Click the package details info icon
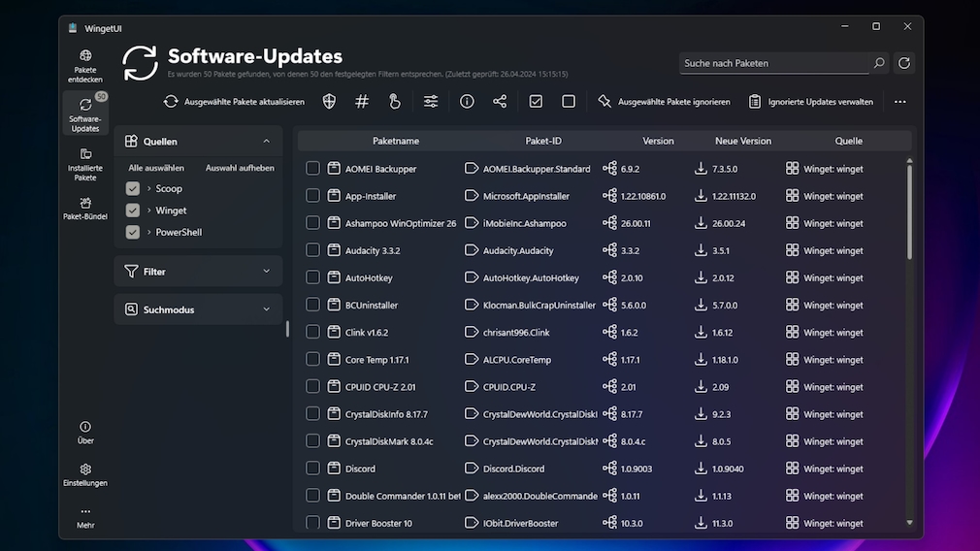980x551 pixels. pyautogui.click(x=467, y=101)
